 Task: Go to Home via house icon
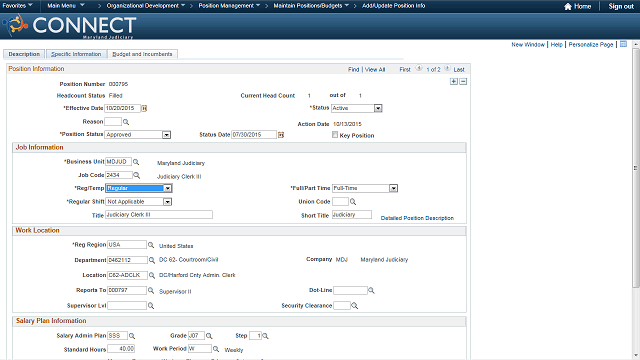[x=568, y=6]
